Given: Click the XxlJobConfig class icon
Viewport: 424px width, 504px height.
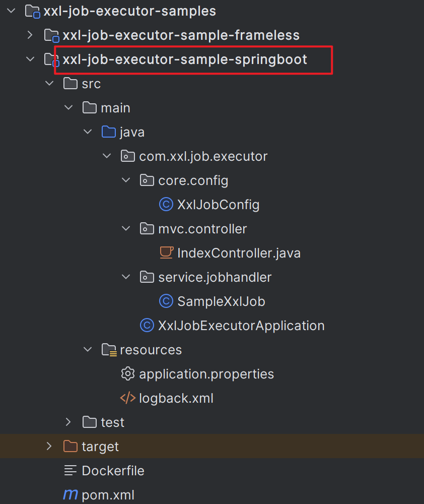Looking at the screenshot, I should (x=166, y=205).
